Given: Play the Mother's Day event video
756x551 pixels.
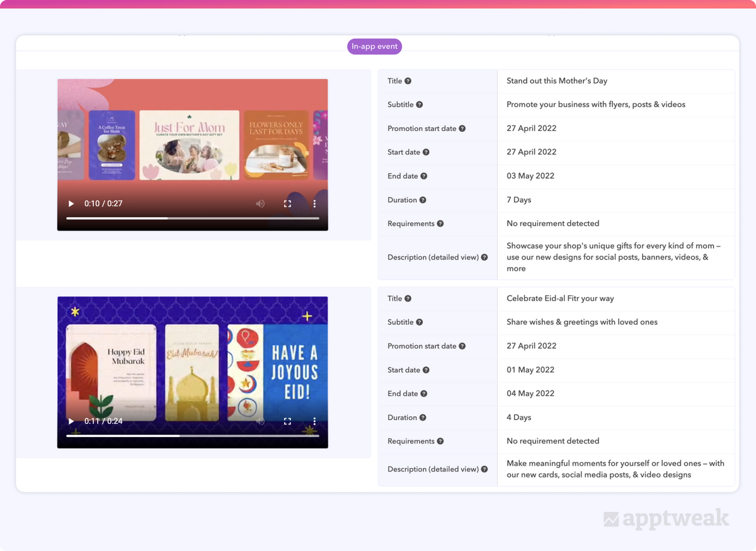Looking at the screenshot, I should [x=71, y=204].
